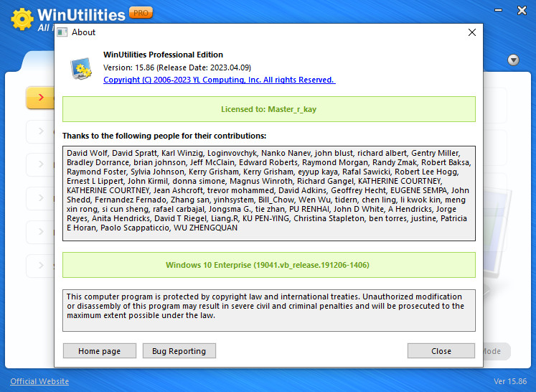Click the Licensed to Master_r_kay banner
The height and width of the screenshot is (392, 536).
tap(268, 109)
